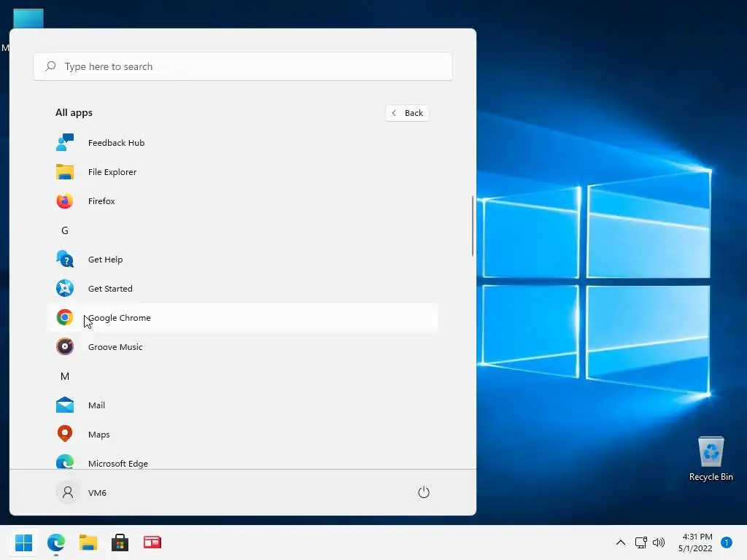747x560 pixels.
Task: Open Groove Music icon
Action: coord(65,346)
